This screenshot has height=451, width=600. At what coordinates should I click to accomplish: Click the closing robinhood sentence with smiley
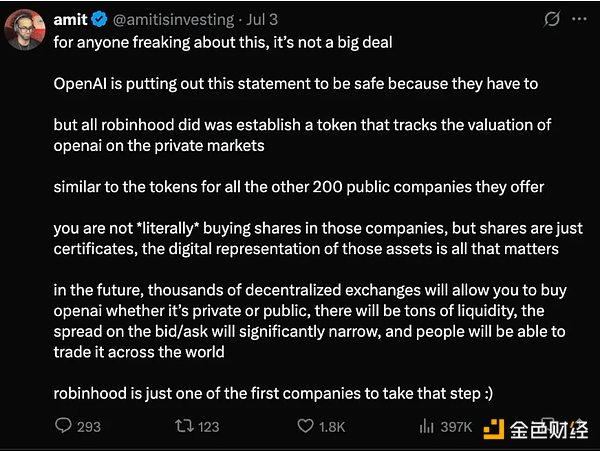tap(273, 394)
